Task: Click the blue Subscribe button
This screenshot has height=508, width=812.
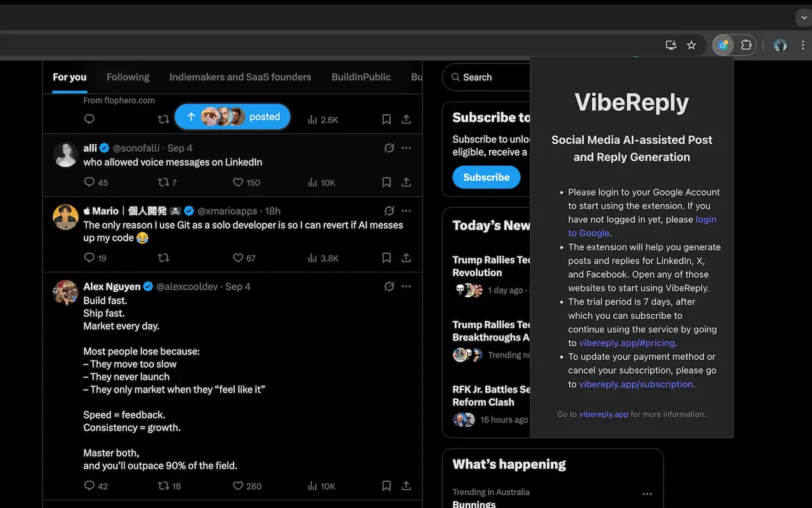Action: pyautogui.click(x=487, y=177)
